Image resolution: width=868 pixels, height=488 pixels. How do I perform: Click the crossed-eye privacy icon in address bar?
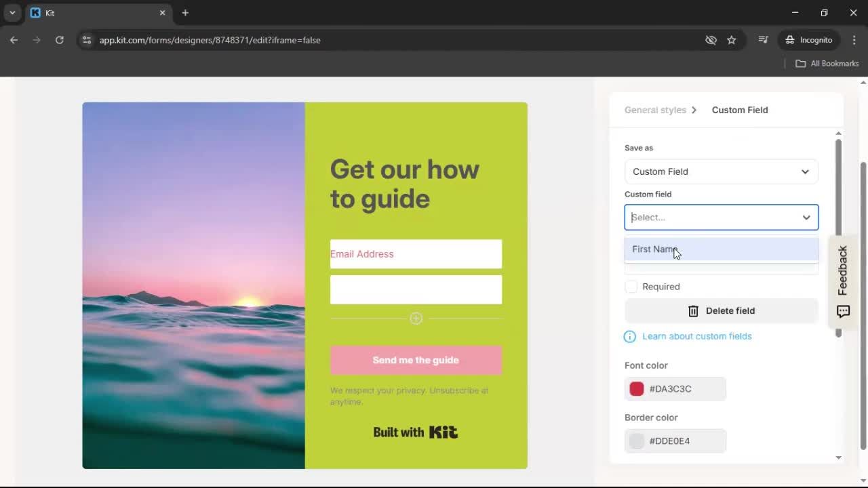coord(711,40)
